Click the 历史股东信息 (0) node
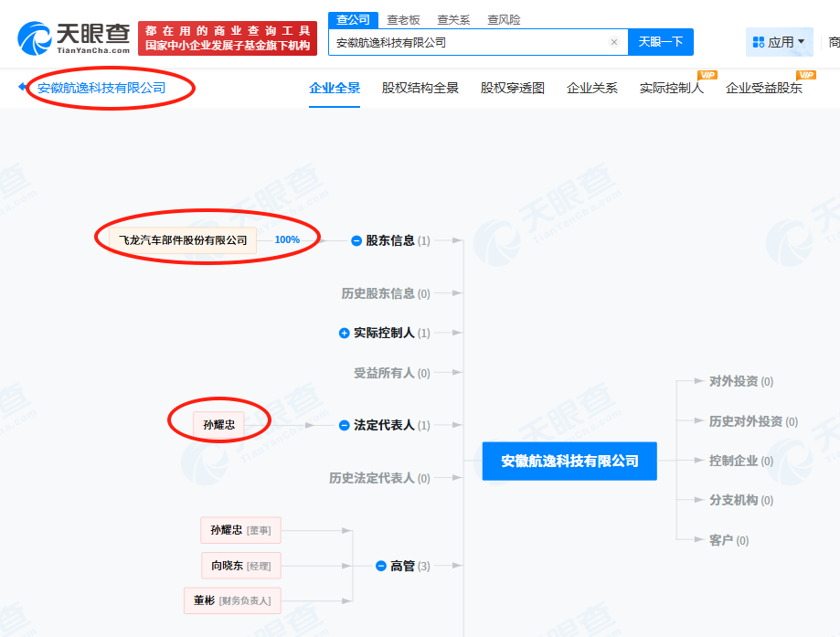Viewport: 840px width, 637px height. click(386, 293)
